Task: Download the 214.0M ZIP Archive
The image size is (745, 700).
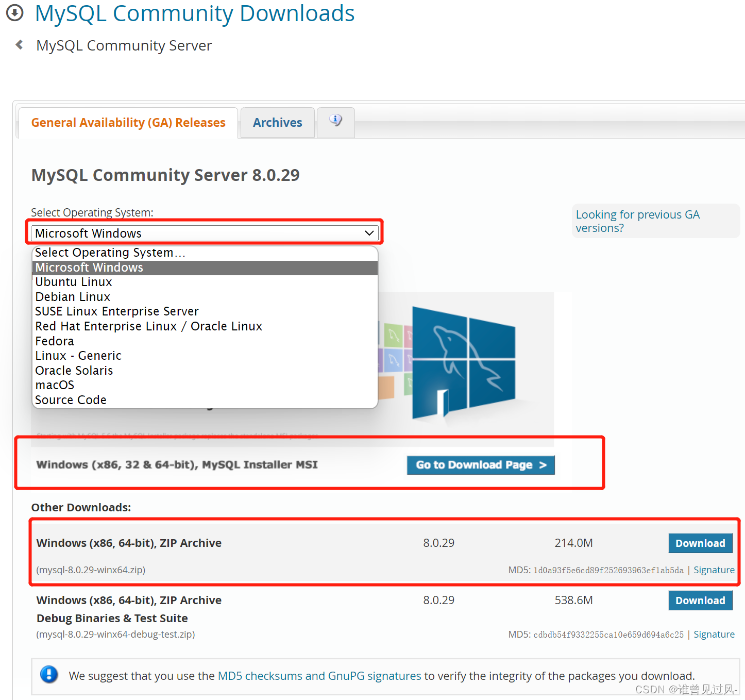Action: [x=700, y=543]
